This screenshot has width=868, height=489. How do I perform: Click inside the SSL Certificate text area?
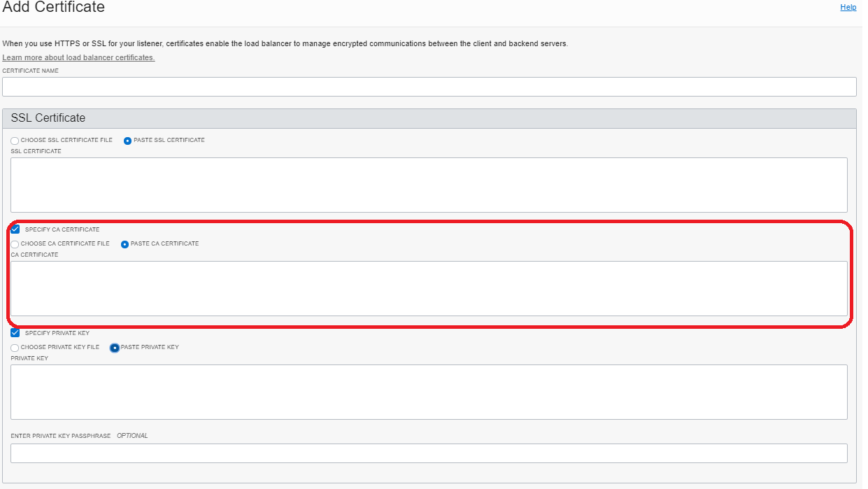point(429,184)
